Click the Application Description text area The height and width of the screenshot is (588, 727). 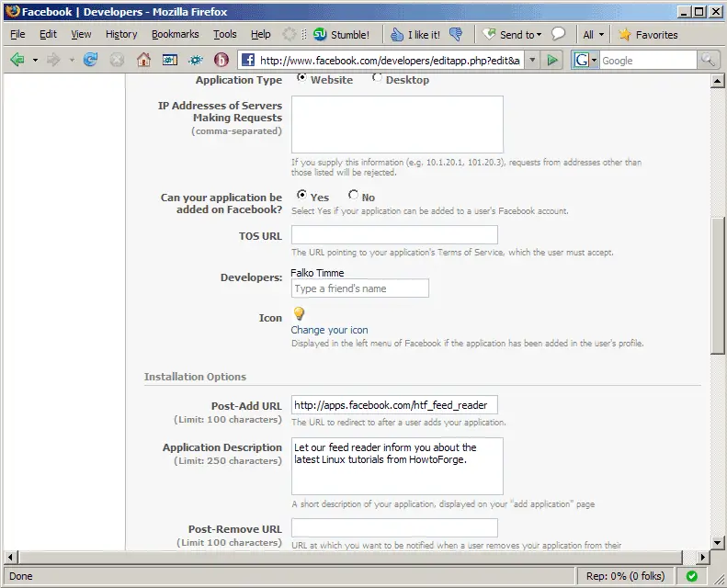point(397,466)
